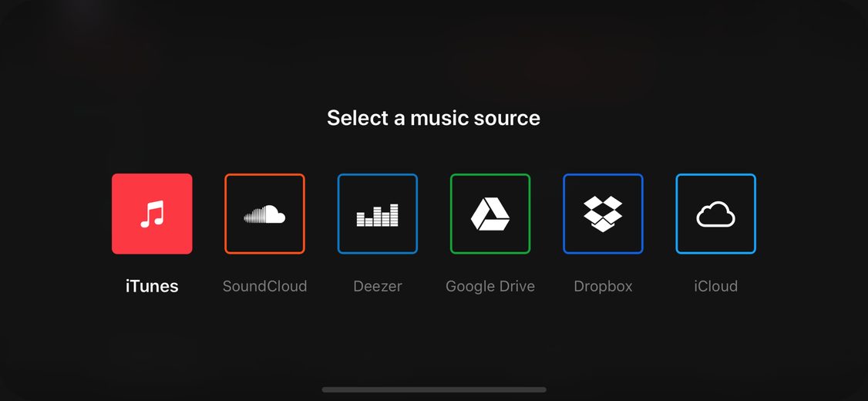Tap the iCloud label text

pyautogui.click(x=716, y=286)
